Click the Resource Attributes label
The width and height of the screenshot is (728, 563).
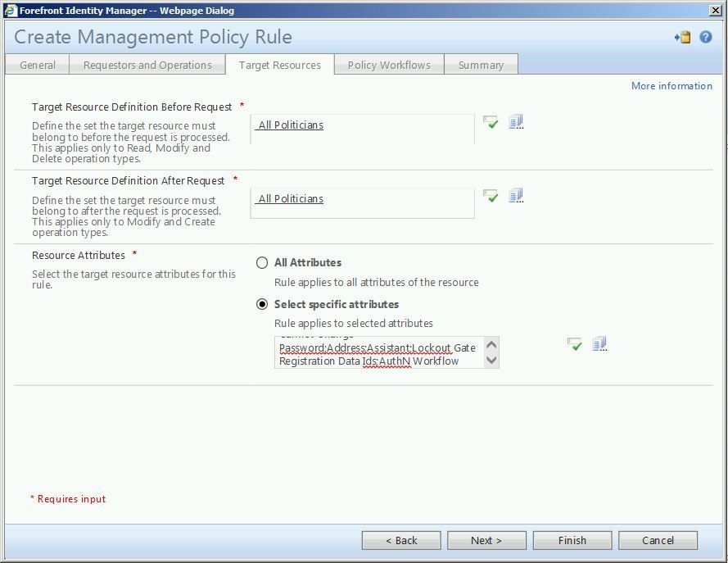click(79, 256)
